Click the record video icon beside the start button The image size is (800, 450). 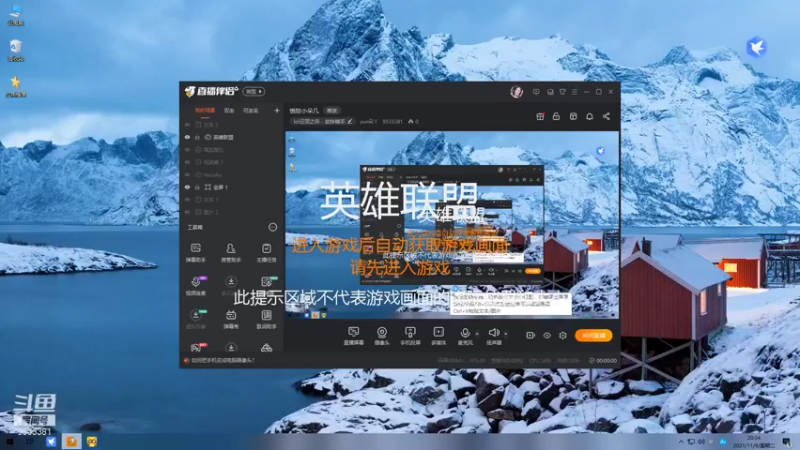531,335
